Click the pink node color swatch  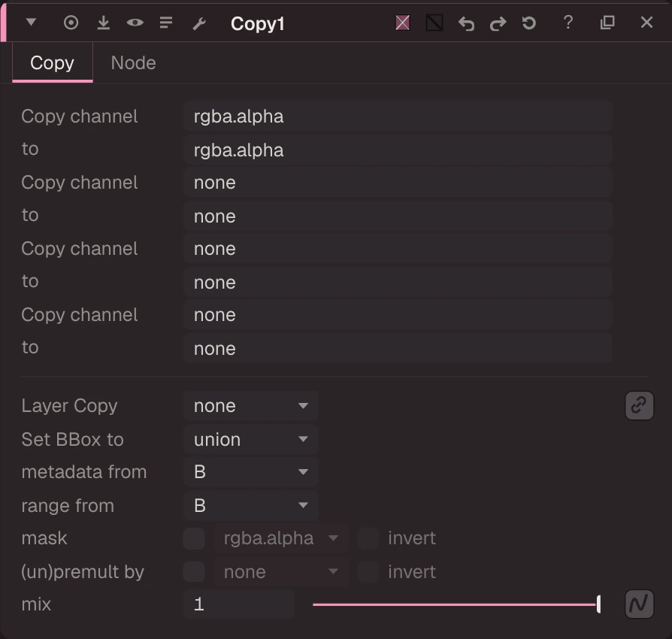(402, 23)
